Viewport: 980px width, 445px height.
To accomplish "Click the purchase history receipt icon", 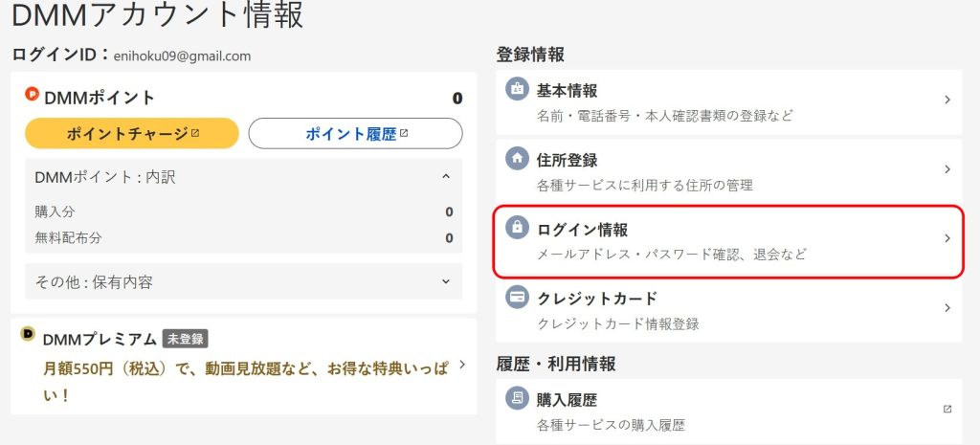I will (x=517, y=398).
